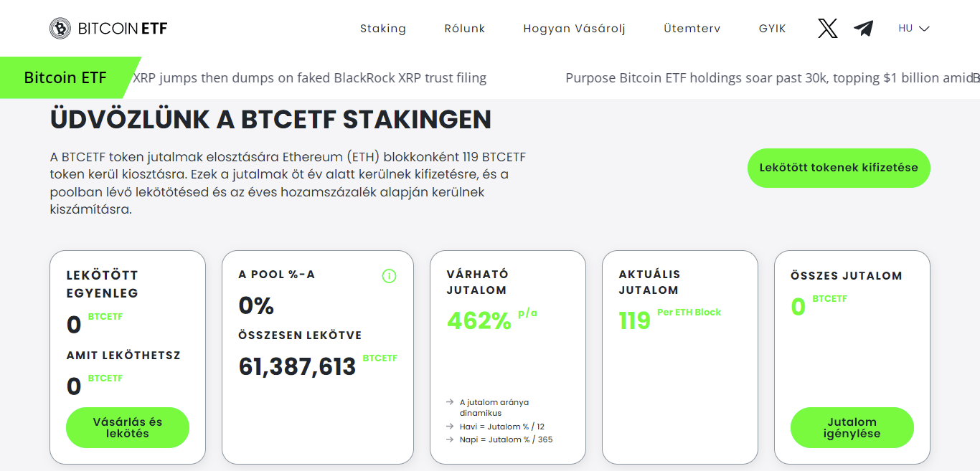Click the Havi = Jutalom % / 12 note
The width and height of the screenshot is (980, 471).
502,427
